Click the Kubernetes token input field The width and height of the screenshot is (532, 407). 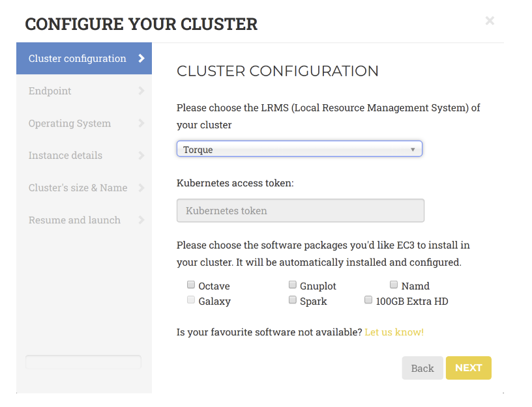point(300,210)
